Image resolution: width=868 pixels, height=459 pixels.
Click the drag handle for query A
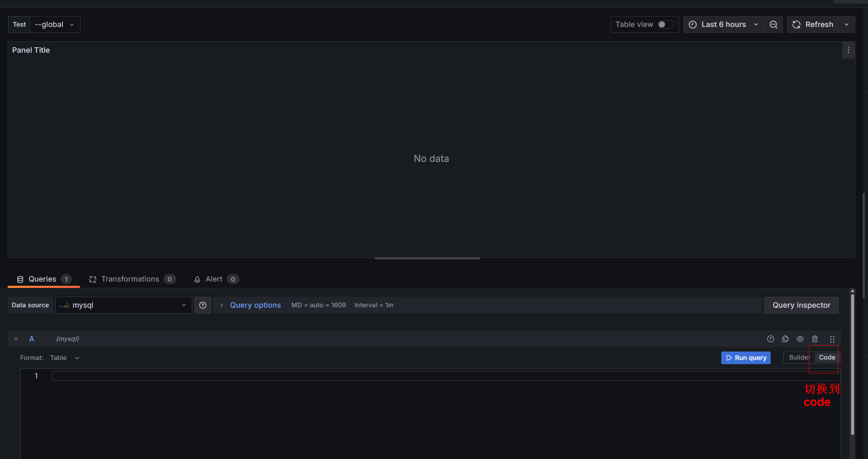[x=832, y=339]
